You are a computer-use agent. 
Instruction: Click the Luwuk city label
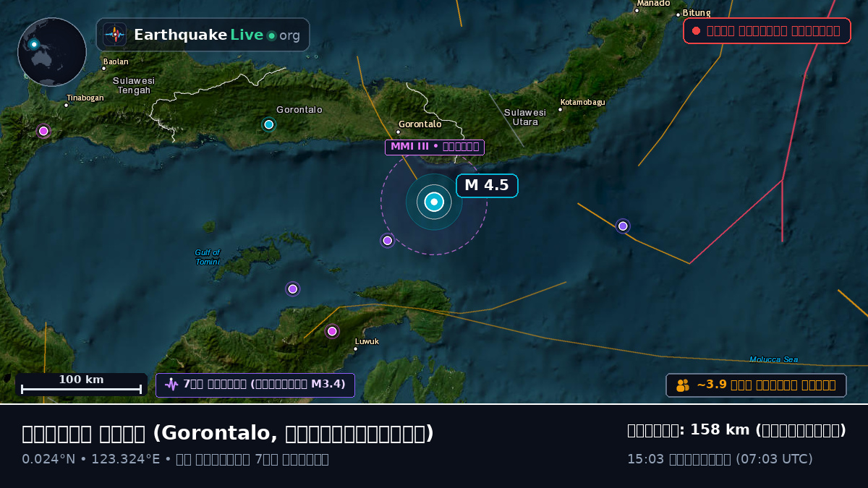click(366, 342)
